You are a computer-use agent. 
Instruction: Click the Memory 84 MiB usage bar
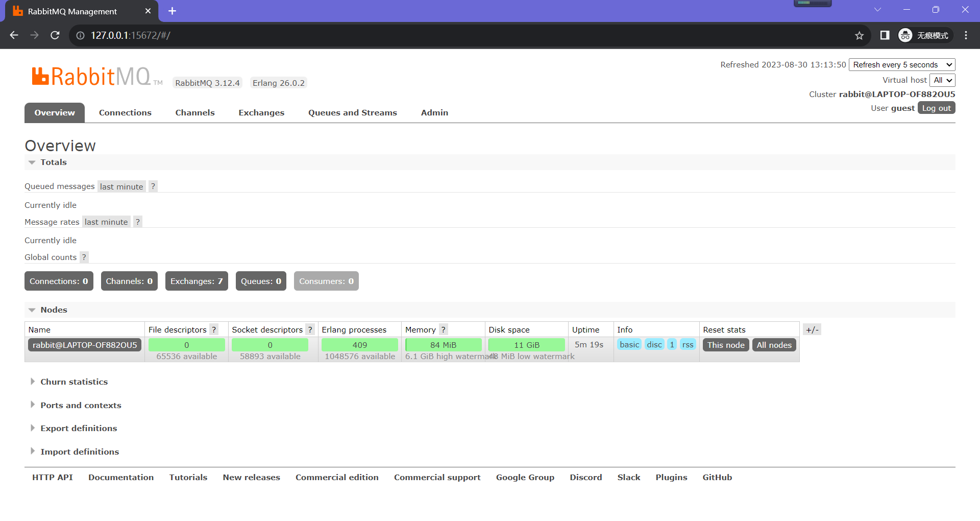click(x=443, y=345)
